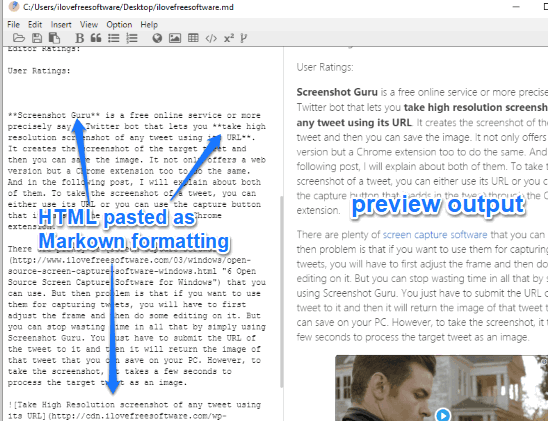Insert a table with the grid icon

pyautogui.click(x=193, y=37)
